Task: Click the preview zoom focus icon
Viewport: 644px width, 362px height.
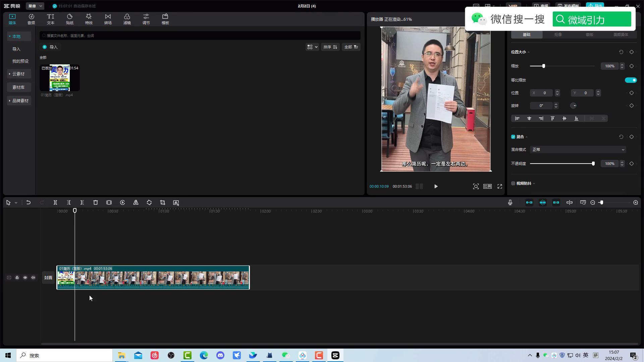Action: pos(476,186)
